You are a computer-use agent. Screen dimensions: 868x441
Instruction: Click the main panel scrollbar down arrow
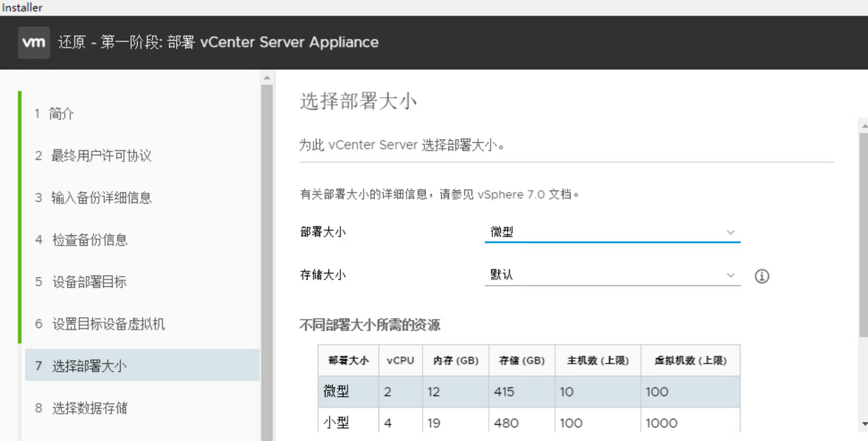[x=863, y=423]
